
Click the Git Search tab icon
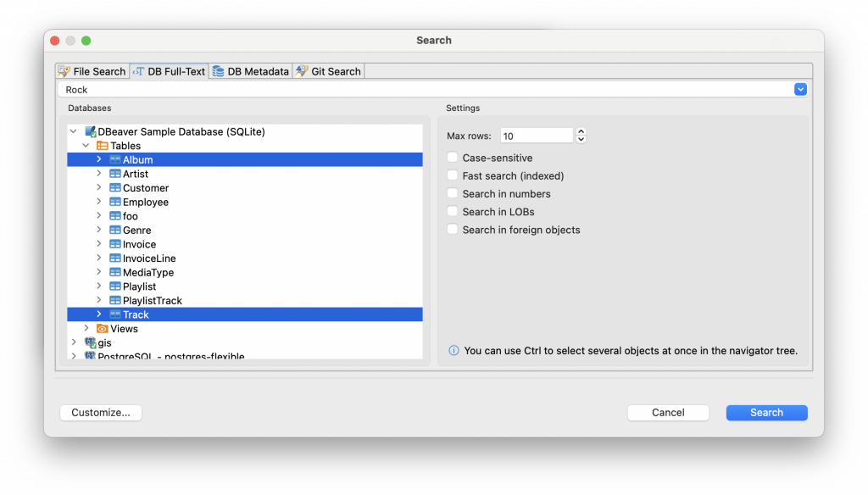click(302, 71)
